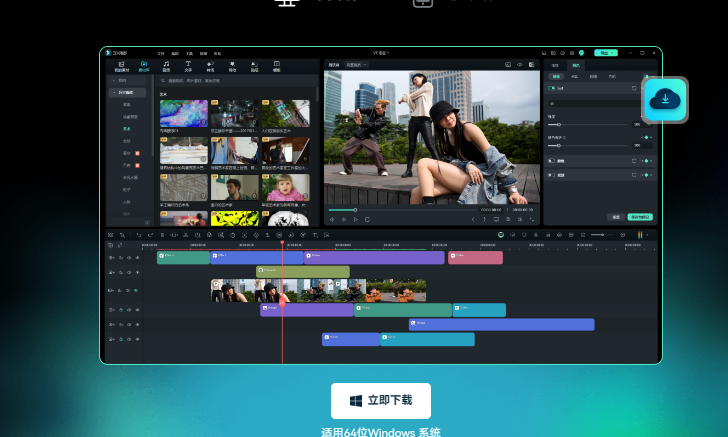Screen dimensions: 728x437
Task: Expand the first collapsed sidebar folder arrow
Action: pyautogui.click(x=114, y=80)
